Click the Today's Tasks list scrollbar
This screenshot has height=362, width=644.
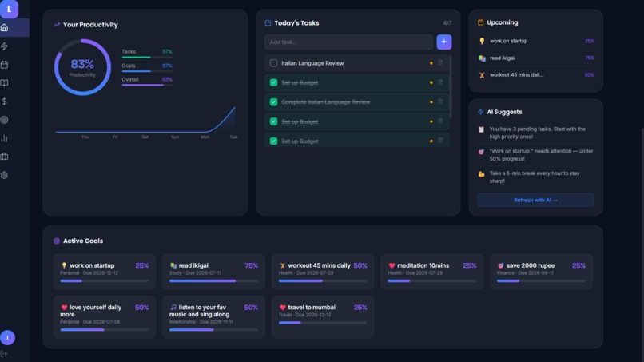tap(451, 86)
